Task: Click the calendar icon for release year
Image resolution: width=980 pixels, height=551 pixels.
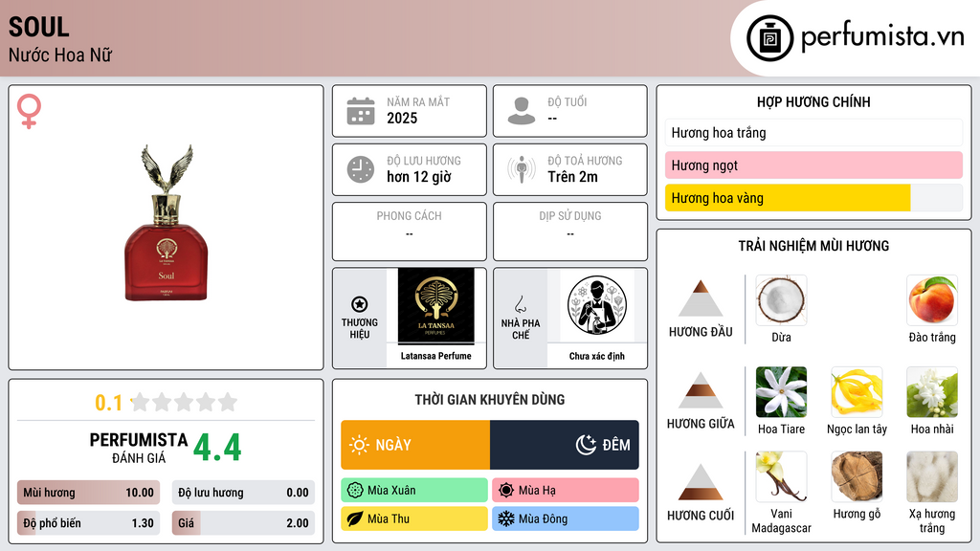Action: [x=361, y=111]
